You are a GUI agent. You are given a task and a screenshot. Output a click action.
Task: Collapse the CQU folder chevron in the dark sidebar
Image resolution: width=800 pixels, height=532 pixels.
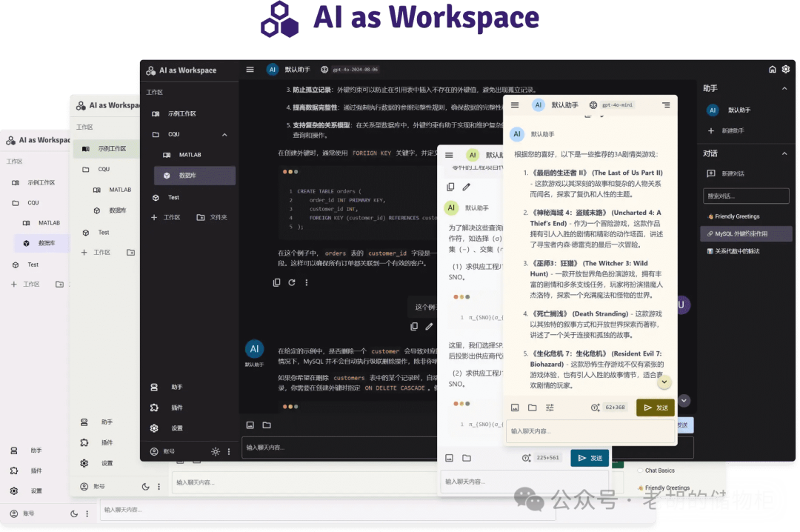224,135
